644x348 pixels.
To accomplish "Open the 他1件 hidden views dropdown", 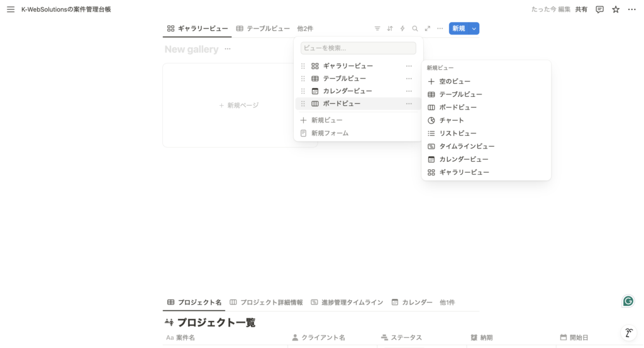I will (447, 302).
